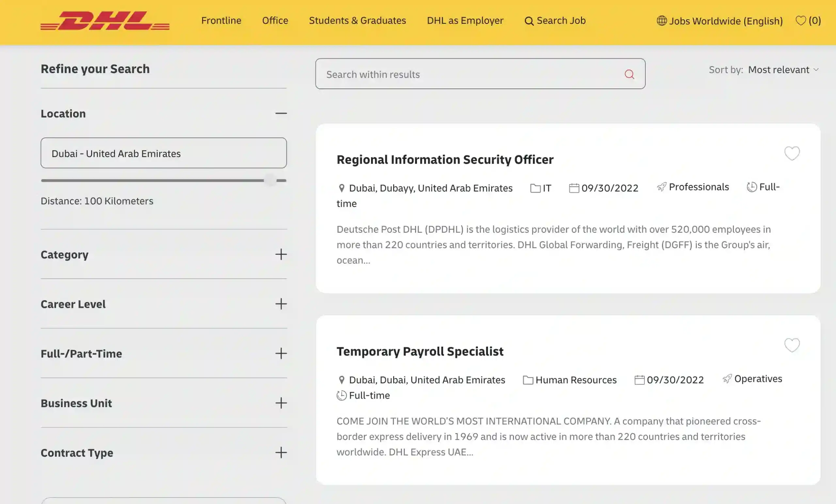This screenshot has width=836, height=504.
Task: Open Temporary Payroll Specialist job title
Action: 420,351
